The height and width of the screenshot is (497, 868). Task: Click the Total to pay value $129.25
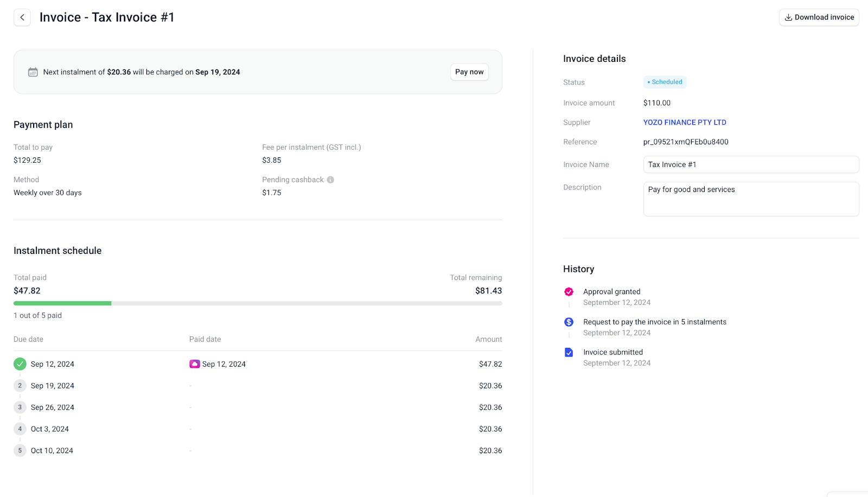coord(27,161)
